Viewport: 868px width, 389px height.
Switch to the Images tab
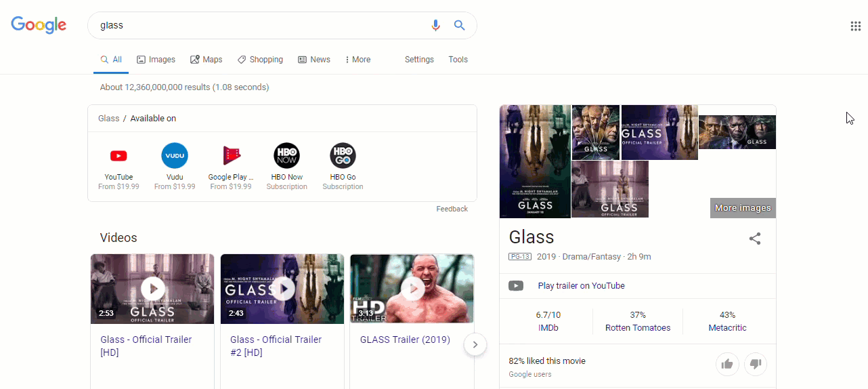click(x=156, y=60)
